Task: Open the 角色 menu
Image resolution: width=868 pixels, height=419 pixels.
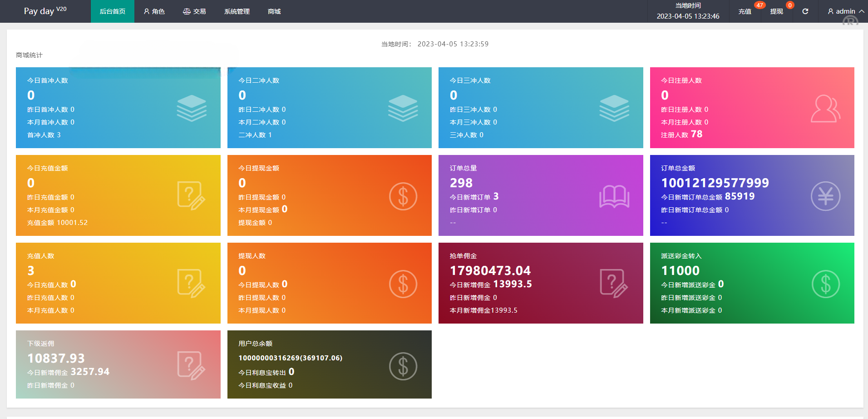Action: (x=154, y=11)
